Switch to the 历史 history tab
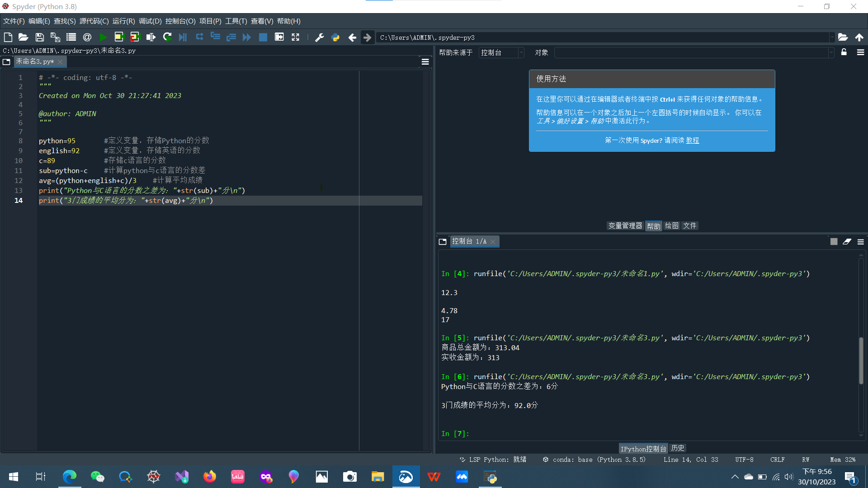This screenshot has height=488, width=868. click(x=677, y=448)
